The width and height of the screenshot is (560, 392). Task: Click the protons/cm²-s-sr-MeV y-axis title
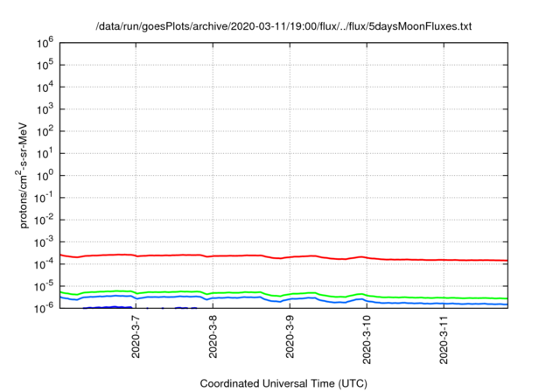[22, 175]
